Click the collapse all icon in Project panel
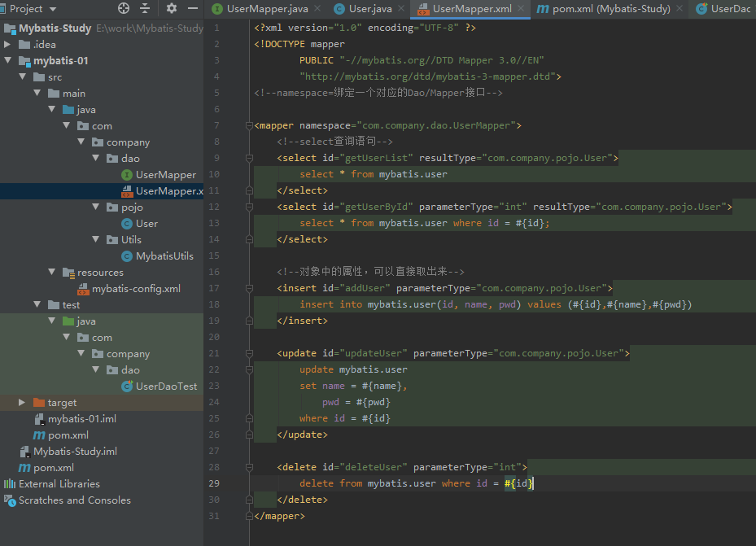This screenshot has height=546, width=756. point(145,8)
